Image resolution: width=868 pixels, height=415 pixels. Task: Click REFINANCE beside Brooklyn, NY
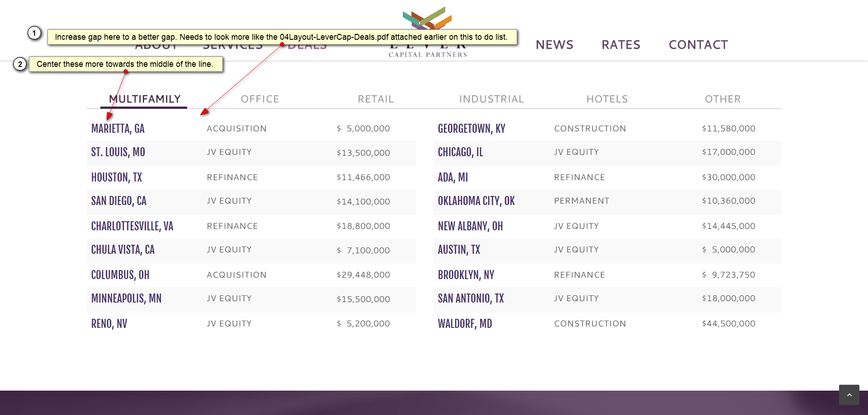click(x=580, y=275)
